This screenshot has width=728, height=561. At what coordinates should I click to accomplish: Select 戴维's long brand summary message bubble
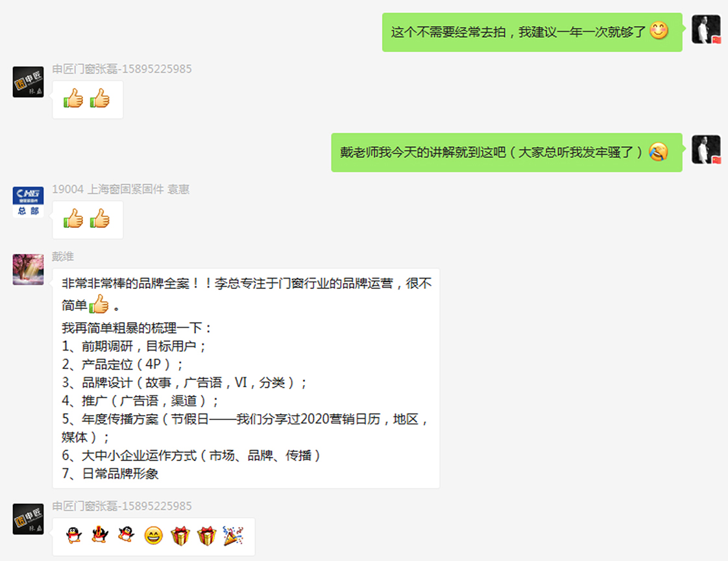[x=246, y=379]
